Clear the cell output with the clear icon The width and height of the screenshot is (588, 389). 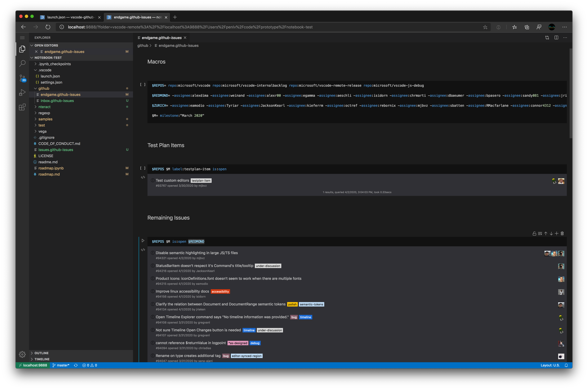coord(540,234)
